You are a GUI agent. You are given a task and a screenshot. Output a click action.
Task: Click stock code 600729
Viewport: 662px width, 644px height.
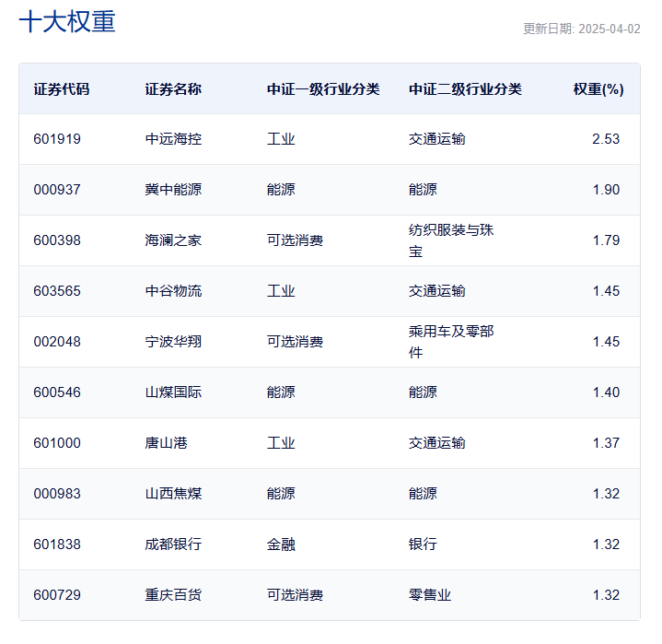click(x=57, y=595)
